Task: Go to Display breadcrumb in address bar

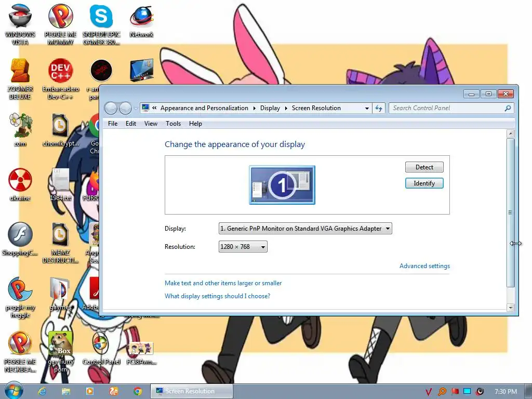Action: tap(270, 108)
